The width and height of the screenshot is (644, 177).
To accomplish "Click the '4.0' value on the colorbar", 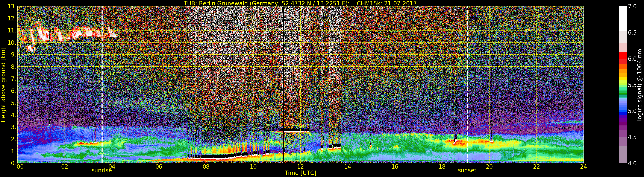I will click(x=632, y=163).
